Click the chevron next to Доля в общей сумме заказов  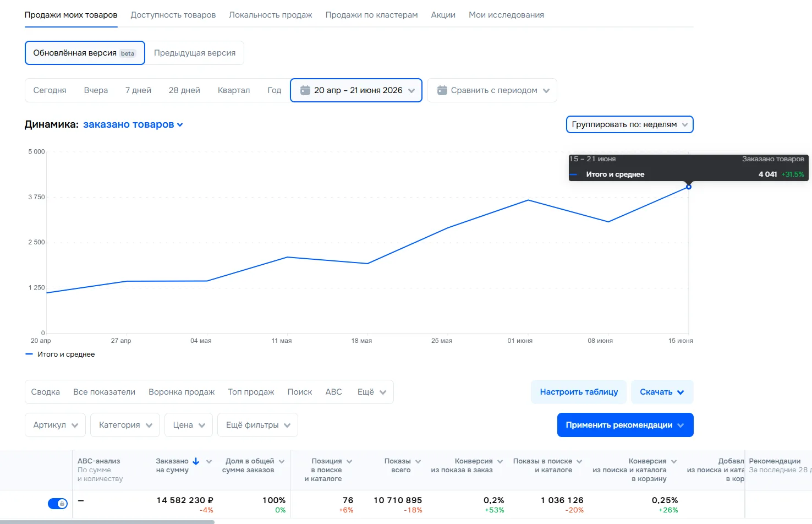[282, 462]
